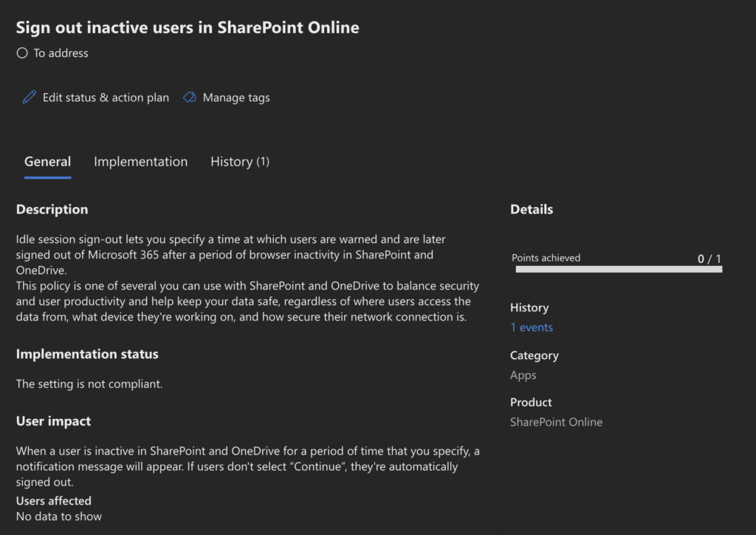
Task: Click the tag icon beside Manage tags
Action: [x=190, y=98]
